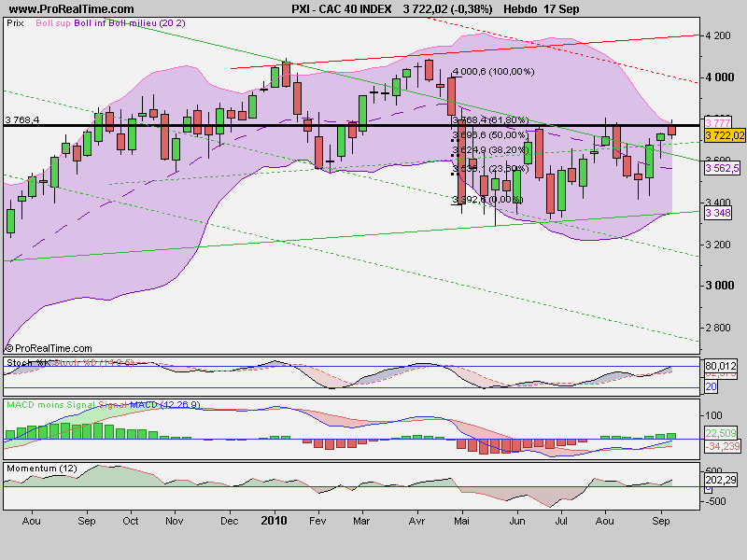Click the 3 768,4 (61,80%) Fibonacci label
Image resolution: width=747 pixels, height=560 pixels.
(490, 119)
